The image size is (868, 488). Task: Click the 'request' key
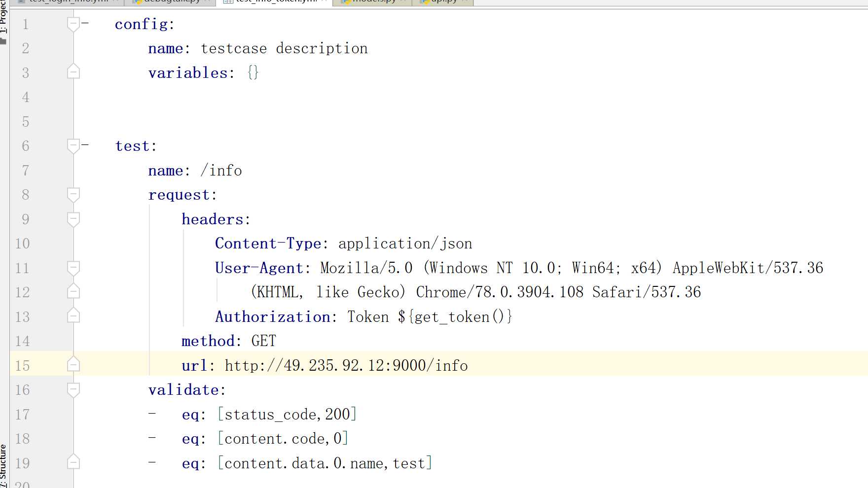click(179, 195)
